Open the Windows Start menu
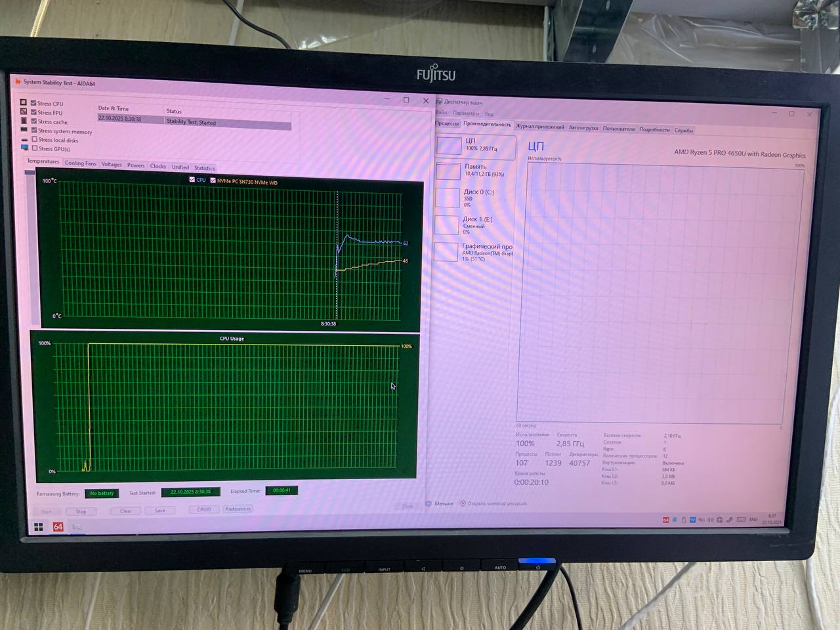This screenshot has height=630, width=840. (x=39, y=526)
